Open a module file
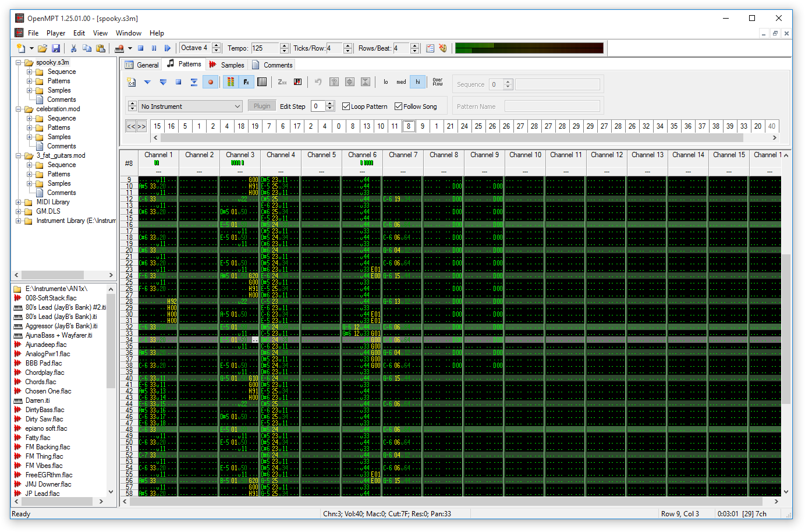This screenshot has height=532, width=805. click(x=42, y=48)
